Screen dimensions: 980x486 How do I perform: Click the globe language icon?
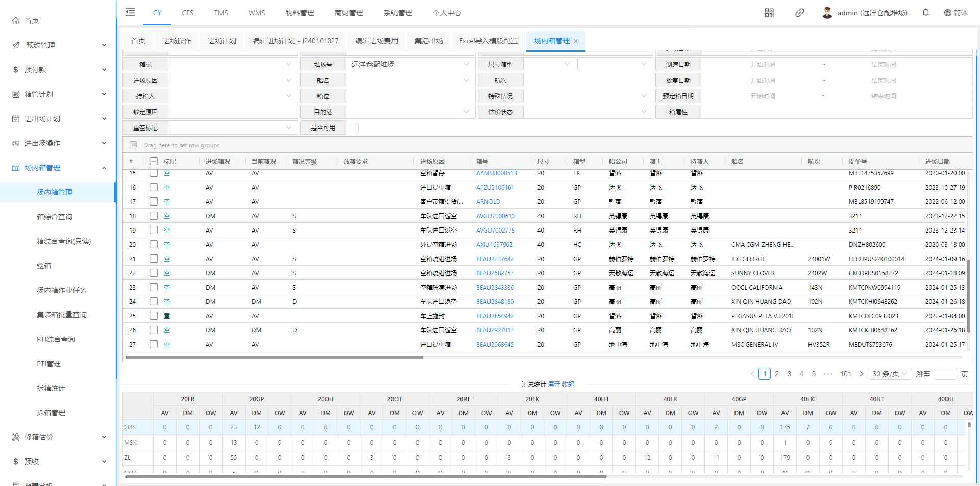947,13
